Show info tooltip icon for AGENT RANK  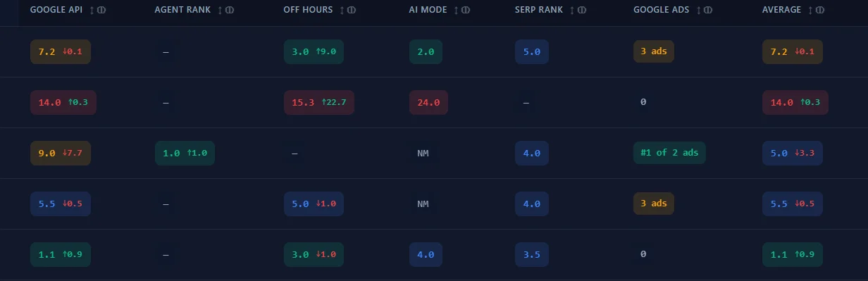coord(230,10)
